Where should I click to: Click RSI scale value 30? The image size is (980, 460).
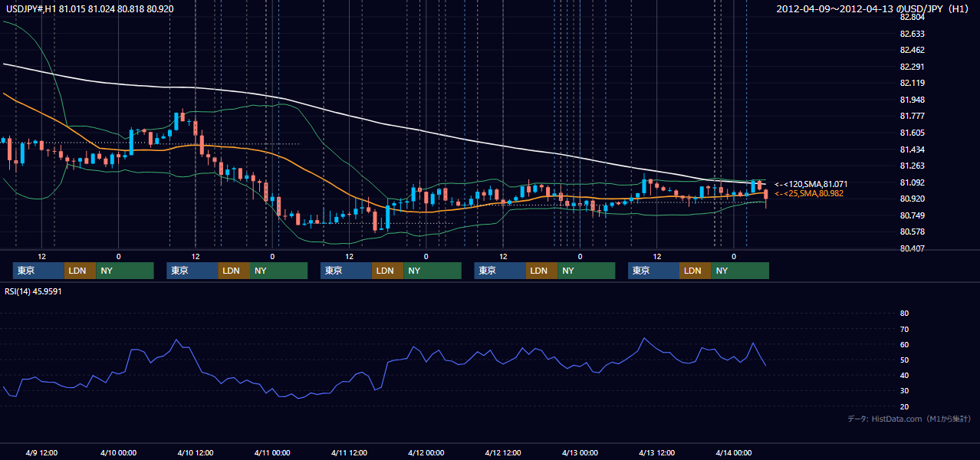[904, 391]
